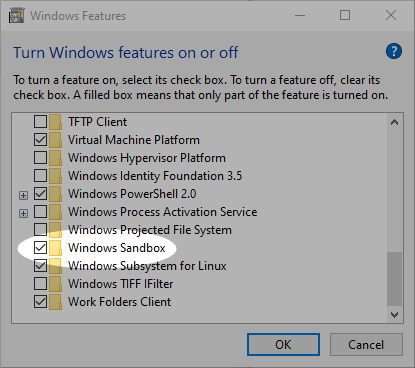The width and height of the screenshot is (415, 368).
Task: Enable the Windows Projected File System checkbox
Action: [x=40, y=230]
